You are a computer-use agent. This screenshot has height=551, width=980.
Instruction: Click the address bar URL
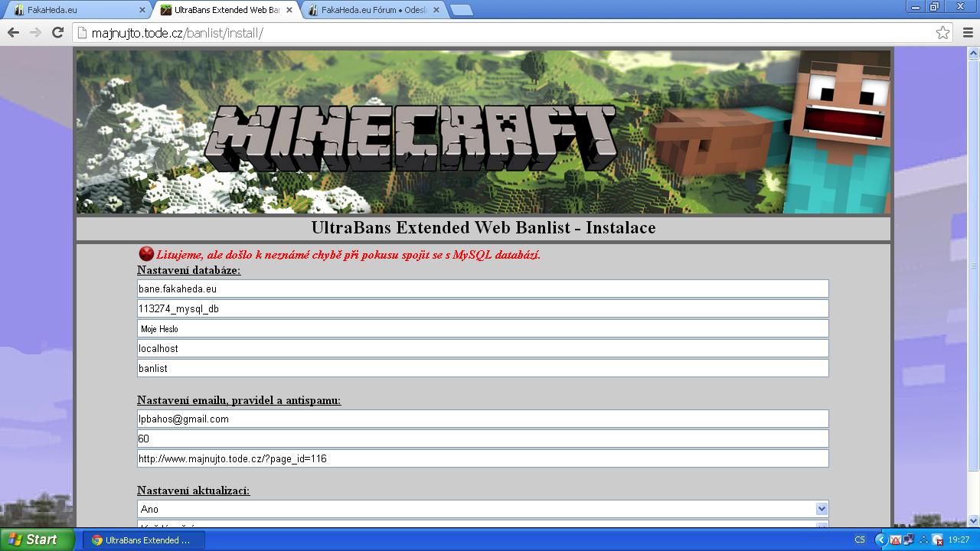[177, 34]
